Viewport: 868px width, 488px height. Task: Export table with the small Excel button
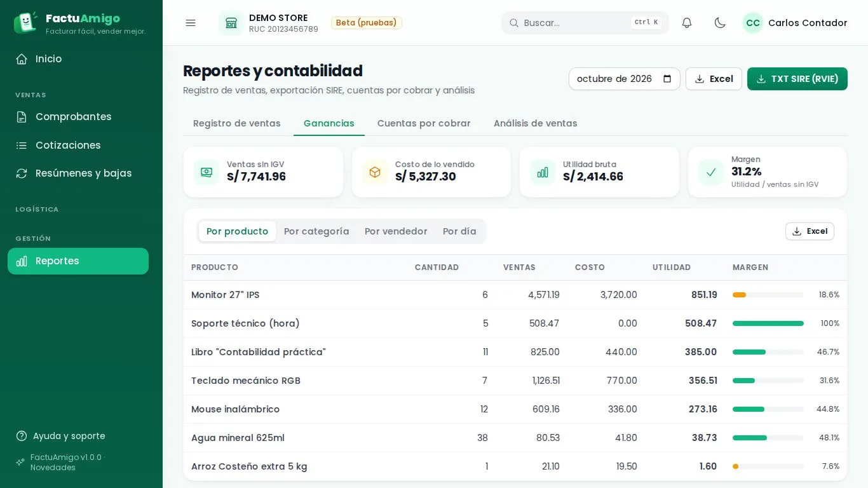[x=810, y=231]
